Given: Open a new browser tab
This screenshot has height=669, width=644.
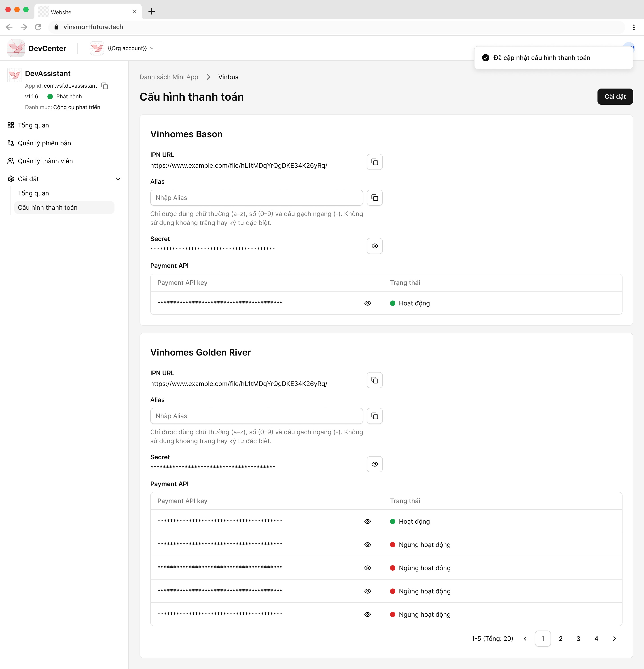Looking at the screenshot, I should (x=152, y=12).
